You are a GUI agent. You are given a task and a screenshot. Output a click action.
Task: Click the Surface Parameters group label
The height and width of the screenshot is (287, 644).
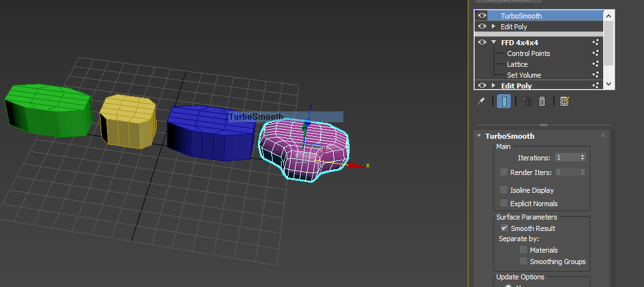(x=527, y=217)
